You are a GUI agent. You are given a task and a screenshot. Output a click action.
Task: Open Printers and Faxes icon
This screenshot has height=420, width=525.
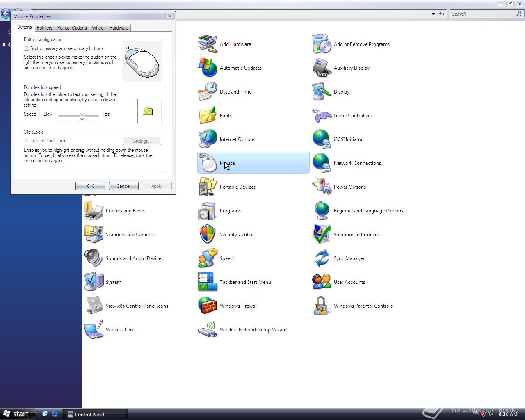tap(94, 211)
